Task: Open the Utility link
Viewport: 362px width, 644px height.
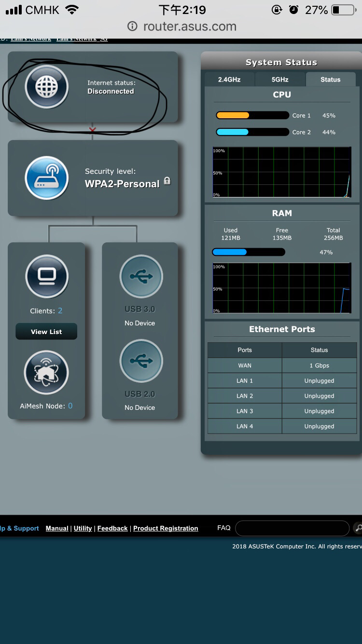Action: (83, 529)
